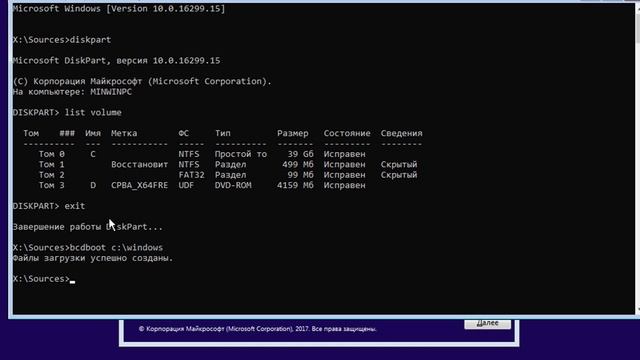Click the 'Microsoft DiskPart, версия 10.0.16299.15' line
640x360 pixels.
click(x=116, y=61)
